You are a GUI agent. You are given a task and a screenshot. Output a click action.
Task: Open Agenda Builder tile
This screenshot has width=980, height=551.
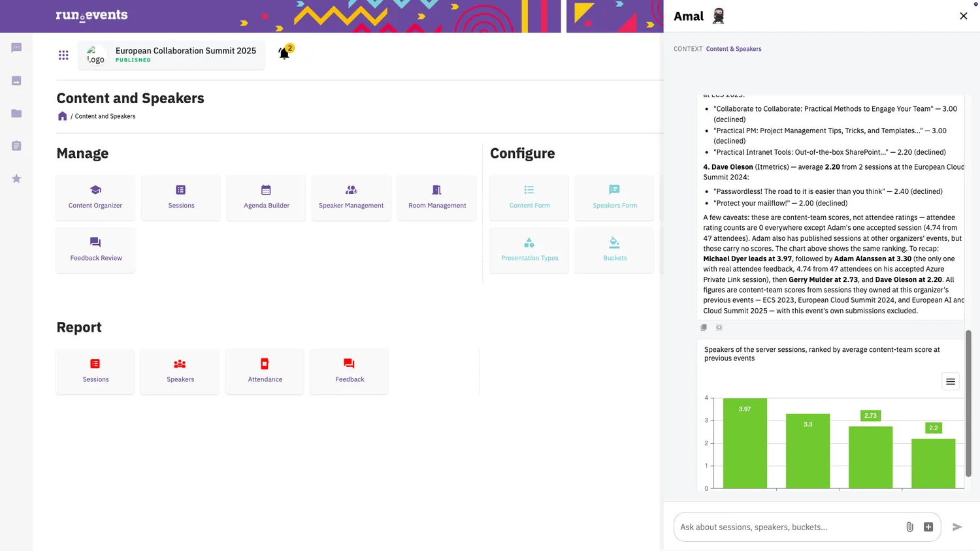pos(266,198)
